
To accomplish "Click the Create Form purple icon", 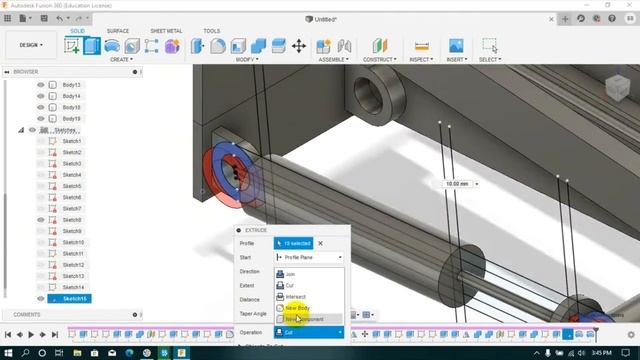I will (172, 46).
